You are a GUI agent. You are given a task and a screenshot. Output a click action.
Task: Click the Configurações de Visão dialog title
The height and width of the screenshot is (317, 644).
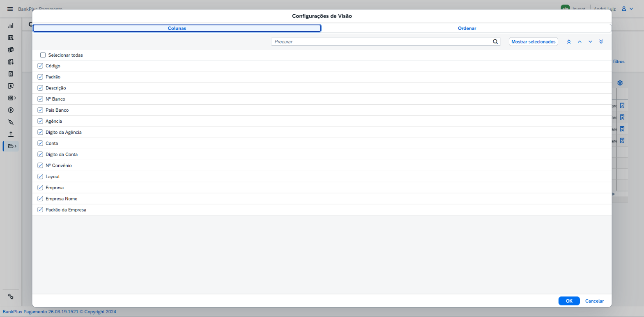tap(322, 16)
